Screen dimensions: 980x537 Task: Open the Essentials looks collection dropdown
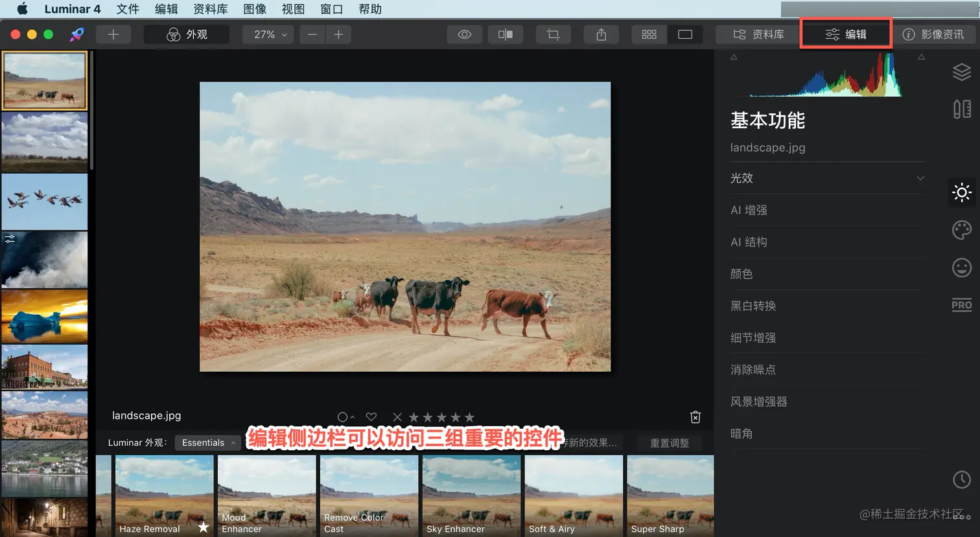(207, 442)
